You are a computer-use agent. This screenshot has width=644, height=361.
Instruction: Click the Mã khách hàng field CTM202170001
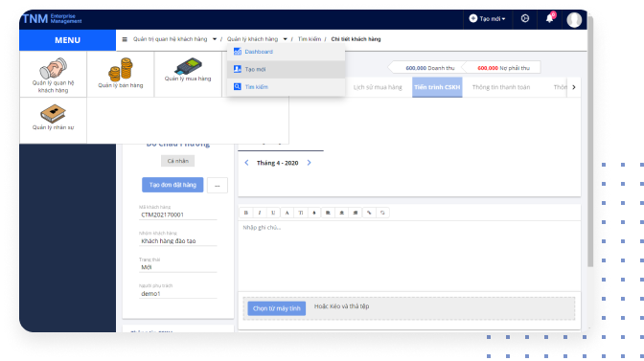[x=178, y=214]
